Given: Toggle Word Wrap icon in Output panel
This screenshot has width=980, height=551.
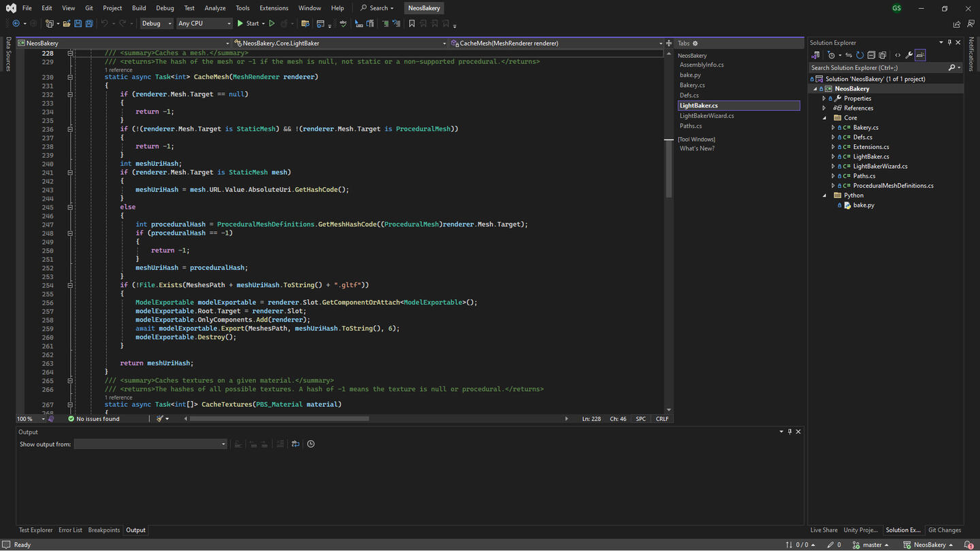Looking at the screenshot, I should (x=295, y=444).
